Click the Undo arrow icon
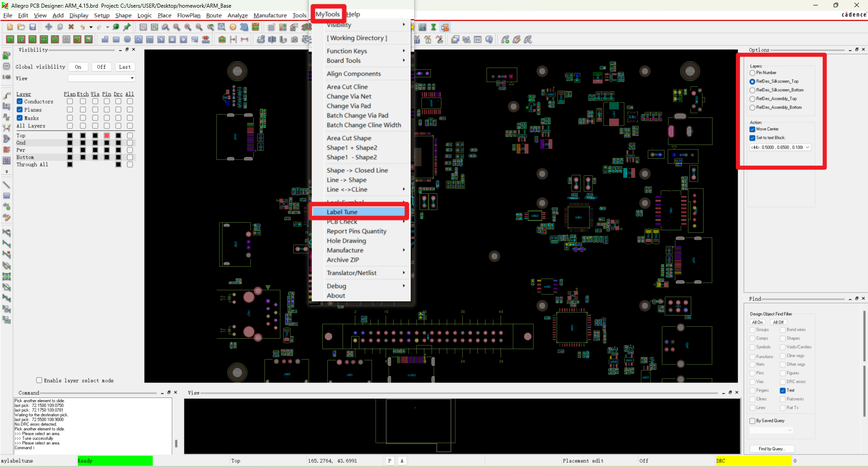868x467 pixels. point(82,27)
